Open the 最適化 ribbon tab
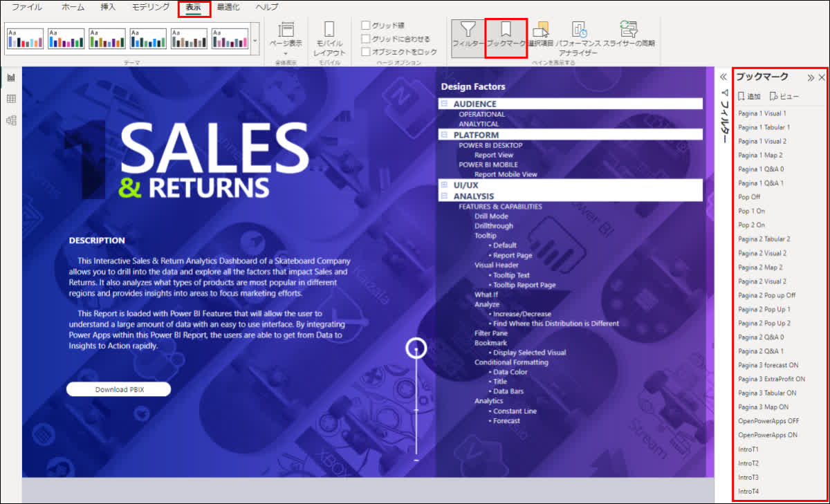Screen dimensions: 830x504 pos(229,7)
